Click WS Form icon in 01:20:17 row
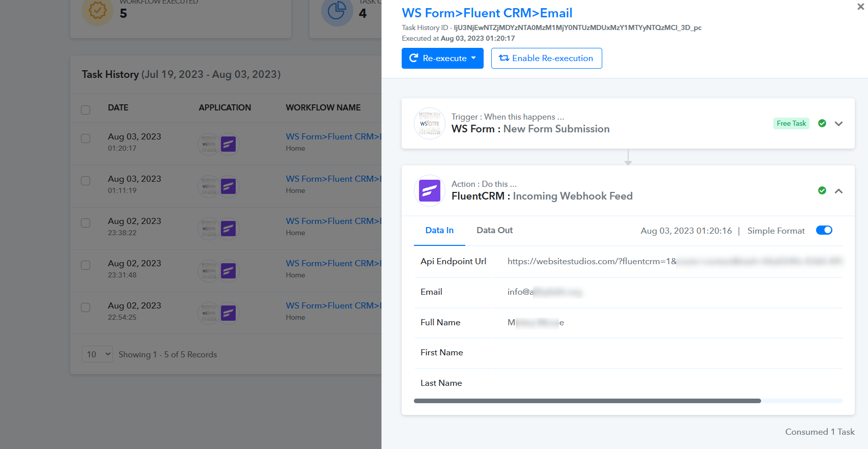868x449 pixels. point(209,144)
